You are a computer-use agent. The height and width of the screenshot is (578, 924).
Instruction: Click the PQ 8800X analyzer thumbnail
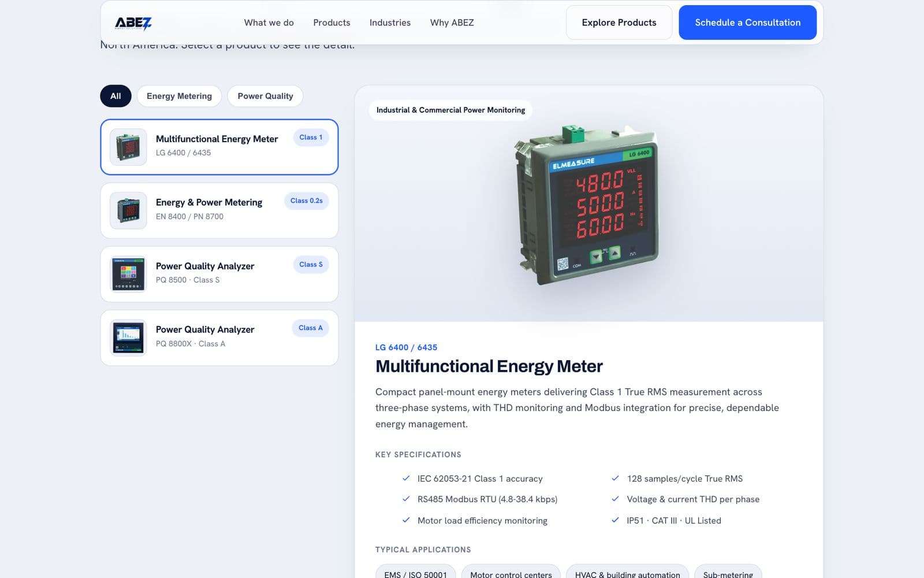(x=128, y=338)
